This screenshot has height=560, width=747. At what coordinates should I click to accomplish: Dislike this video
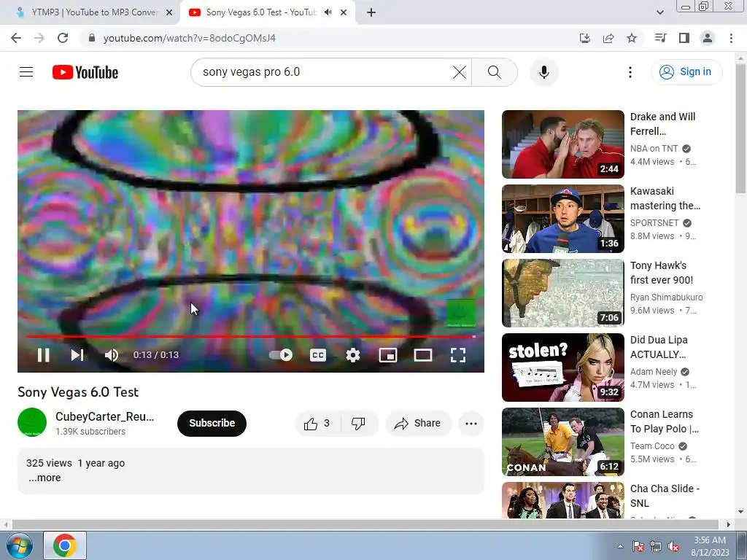pyautogui.click(x=359, y=424)
